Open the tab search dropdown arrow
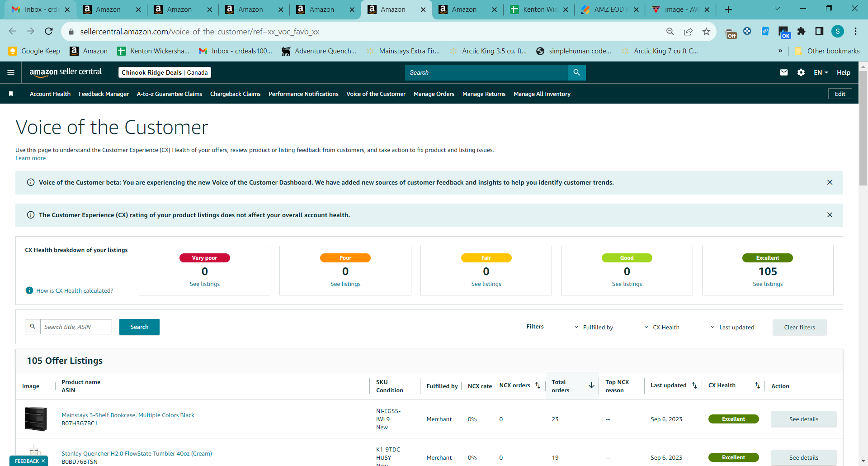 pyautogui.click(x=777, y=9)
